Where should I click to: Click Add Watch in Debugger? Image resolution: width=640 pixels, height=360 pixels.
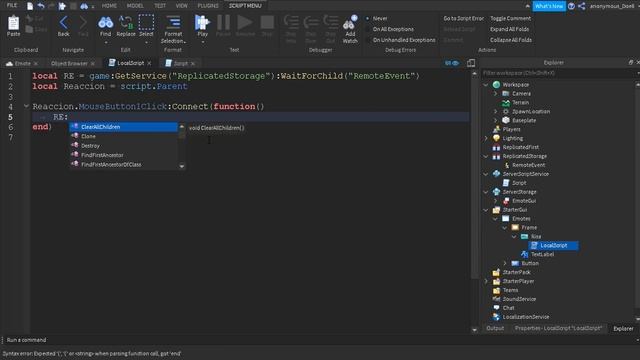coord(350,29)
